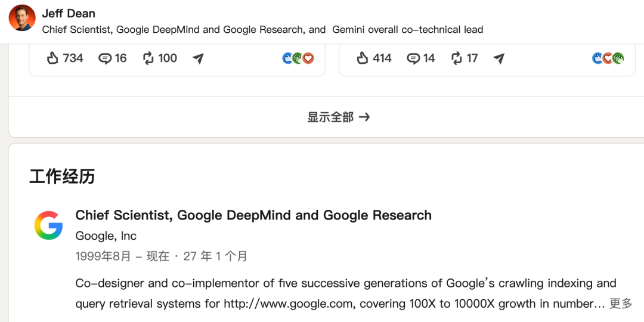
Task: Send the first post via paper-plane icon
Action: [198, 58]
